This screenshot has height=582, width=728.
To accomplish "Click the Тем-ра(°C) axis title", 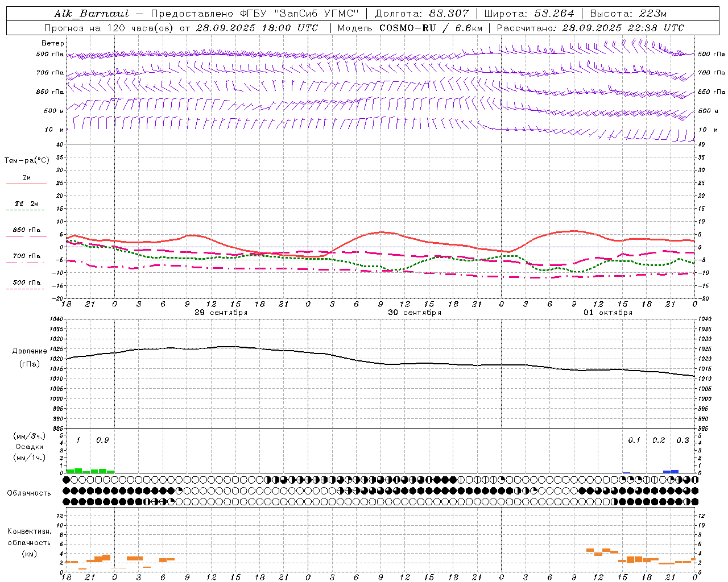I will pos(27,161).
